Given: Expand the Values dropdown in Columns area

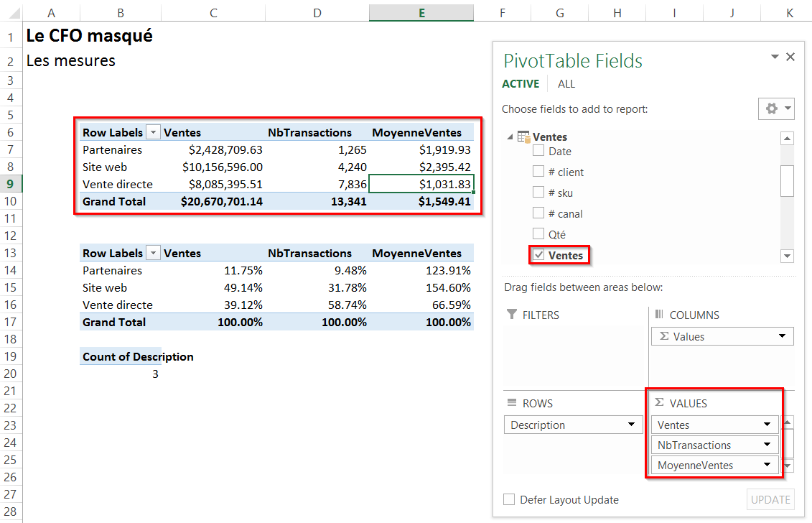Looking at the screenshot, I should pyautogui.click(x=782, y=336).
